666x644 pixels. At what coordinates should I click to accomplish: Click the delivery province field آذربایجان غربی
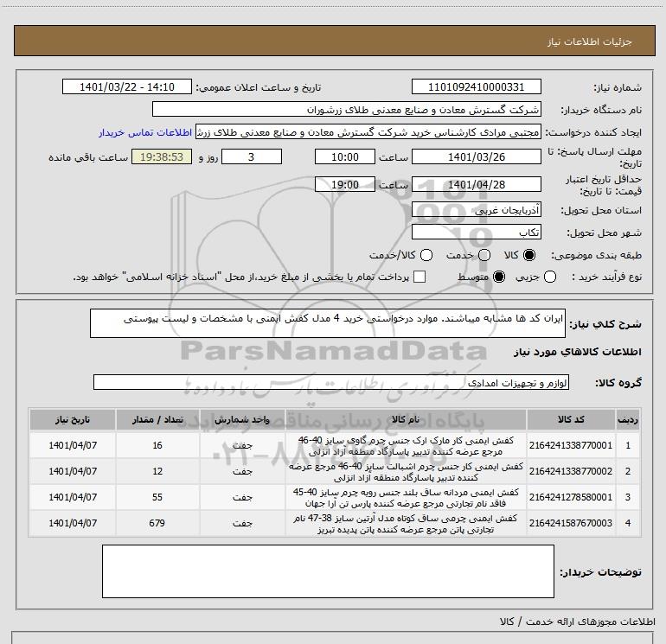point(476,210)
